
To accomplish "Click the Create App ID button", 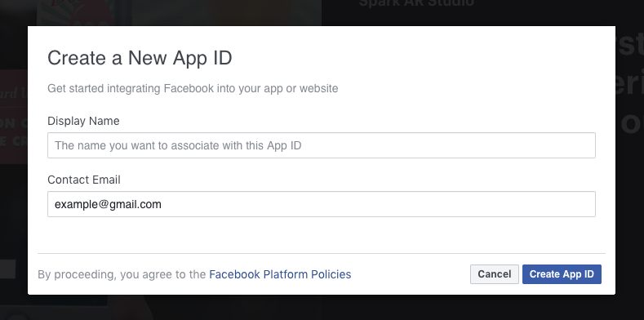I will pos(562,274).
